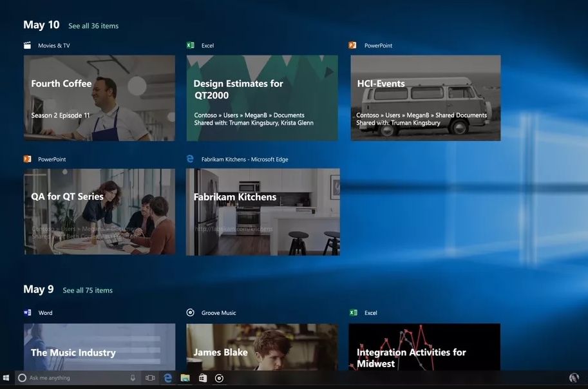Open the James Blake Groove Music card
The width and height of the screenshot is (588, 389).
tap(262, 347)
